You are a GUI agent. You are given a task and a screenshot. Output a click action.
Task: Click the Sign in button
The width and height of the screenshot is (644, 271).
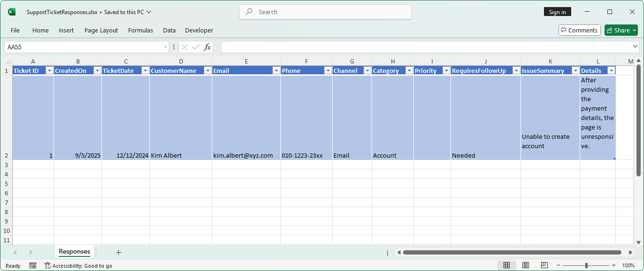pyautogui.click(x=557, y=11)
